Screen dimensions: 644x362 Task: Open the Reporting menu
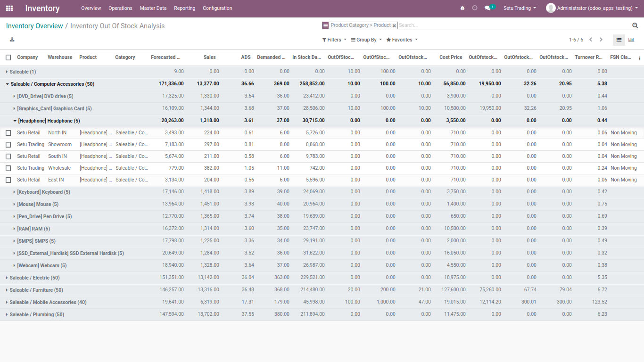[184, 8]
